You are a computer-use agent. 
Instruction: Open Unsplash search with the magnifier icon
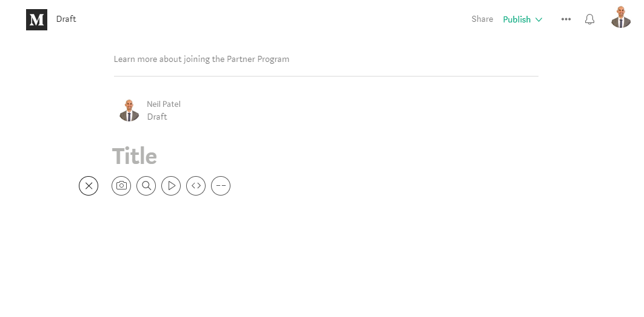tap(146, 186)
